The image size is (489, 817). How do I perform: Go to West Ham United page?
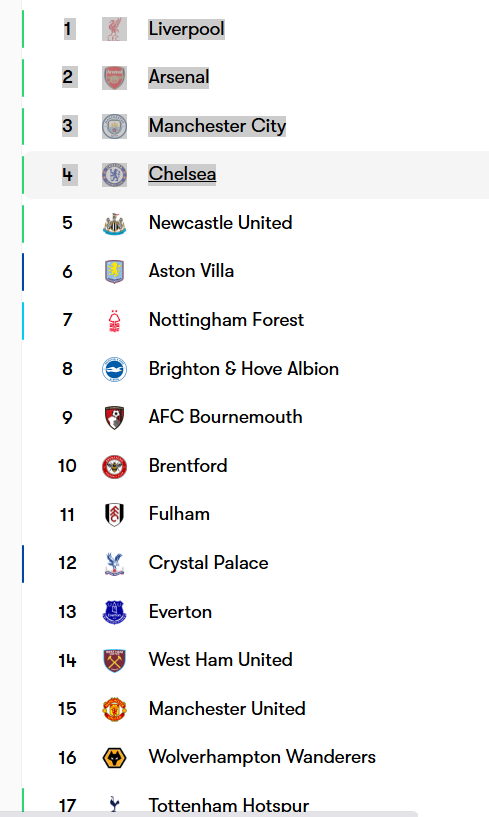(x=221, y=660)
